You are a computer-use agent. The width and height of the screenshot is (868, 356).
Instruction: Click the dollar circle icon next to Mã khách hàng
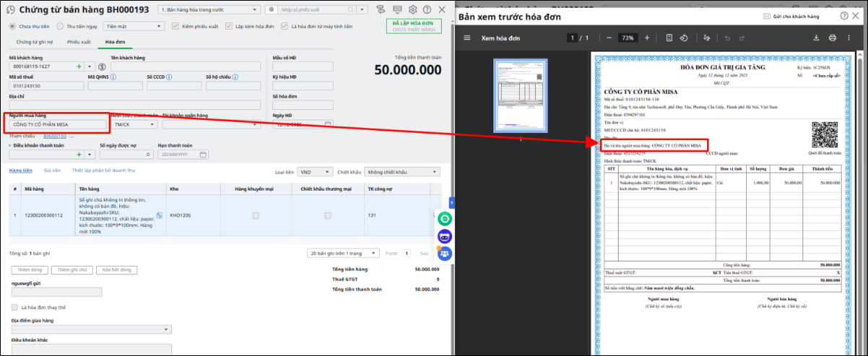pos(102,66)
